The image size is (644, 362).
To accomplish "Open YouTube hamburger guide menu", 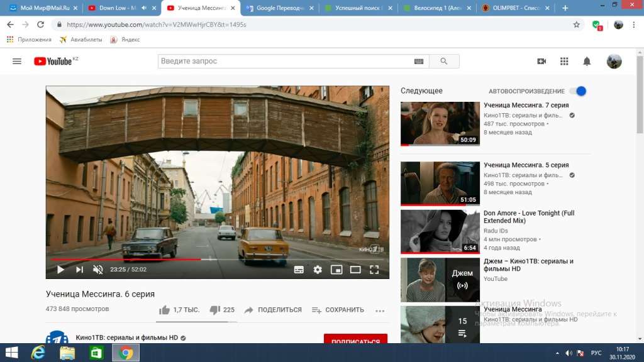I will point(17,61).
